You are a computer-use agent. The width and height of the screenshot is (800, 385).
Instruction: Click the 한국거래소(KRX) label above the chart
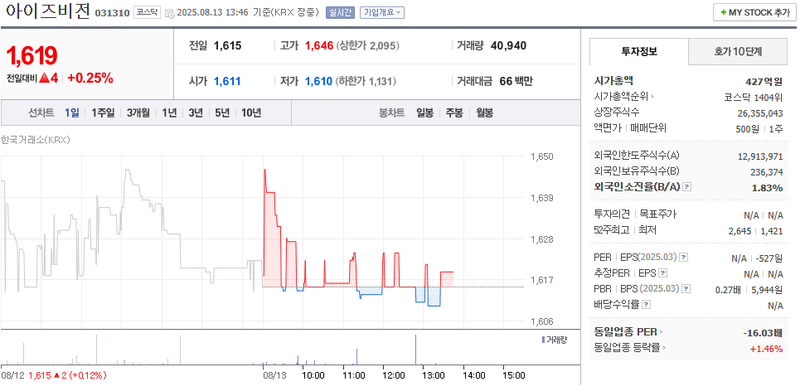pyautogui.click(x=35, y=140)
